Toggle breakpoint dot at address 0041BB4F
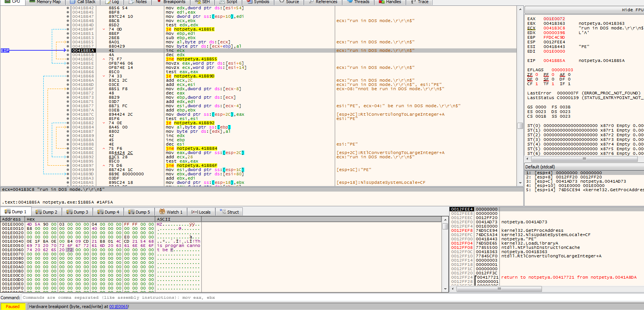644x310 pixels. point(68,29)
